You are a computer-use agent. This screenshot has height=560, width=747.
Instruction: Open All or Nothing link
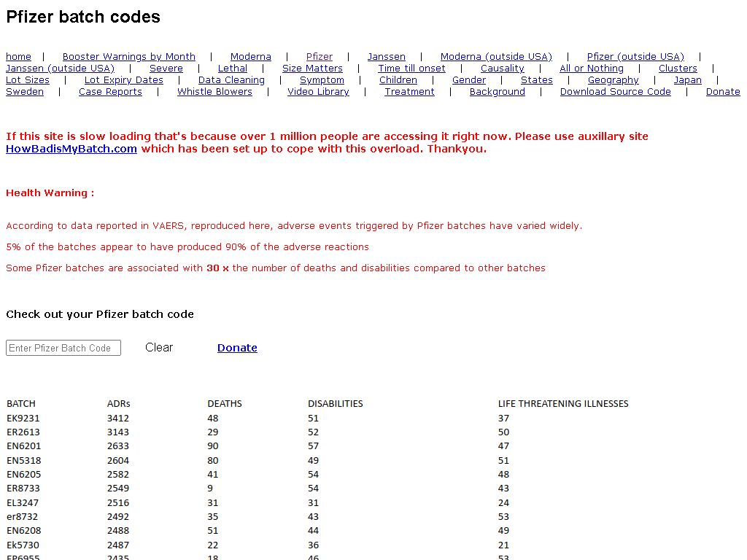(591, 68)
